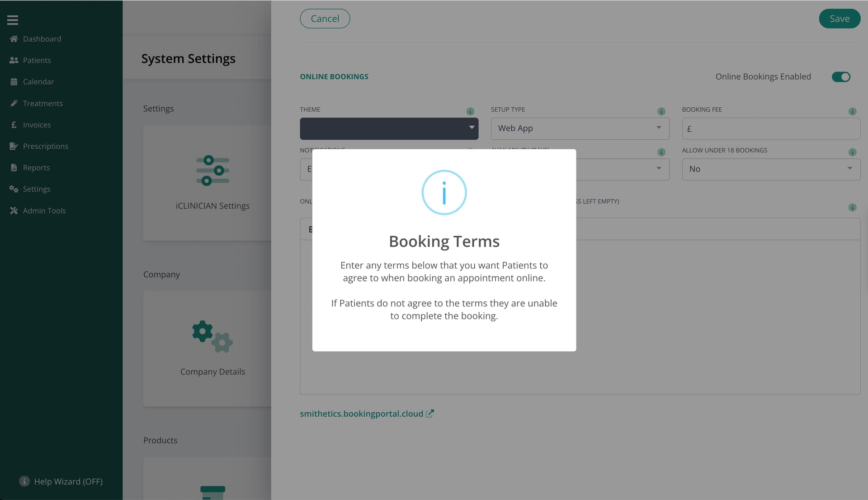
Task: Expand the Setup Type Web App dropdown
Action: coord(580,129)
